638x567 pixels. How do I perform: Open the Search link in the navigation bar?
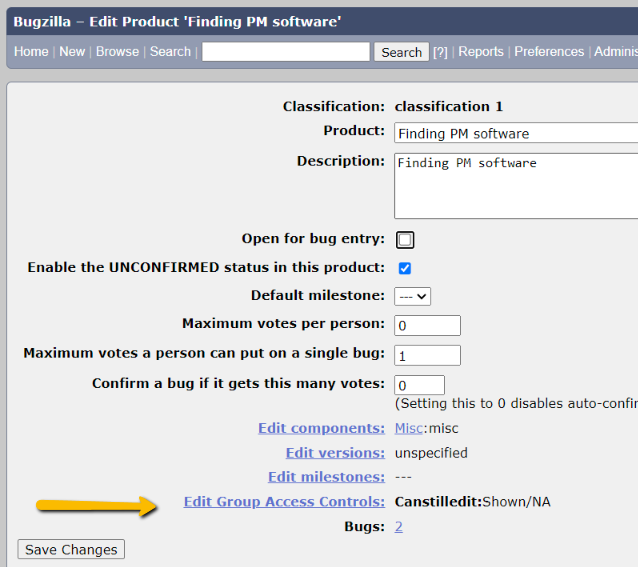[170, 52]
